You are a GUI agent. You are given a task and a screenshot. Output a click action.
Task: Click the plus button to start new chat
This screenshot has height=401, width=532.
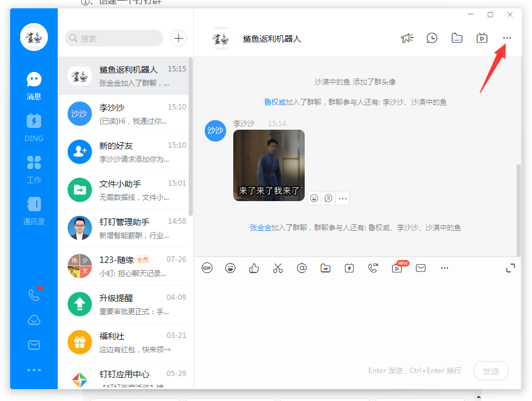179,38
